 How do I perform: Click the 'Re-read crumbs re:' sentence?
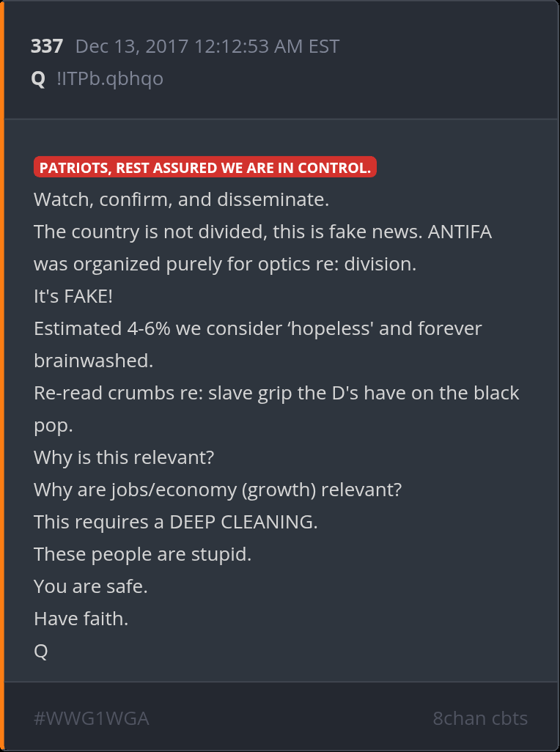[276, 409]
